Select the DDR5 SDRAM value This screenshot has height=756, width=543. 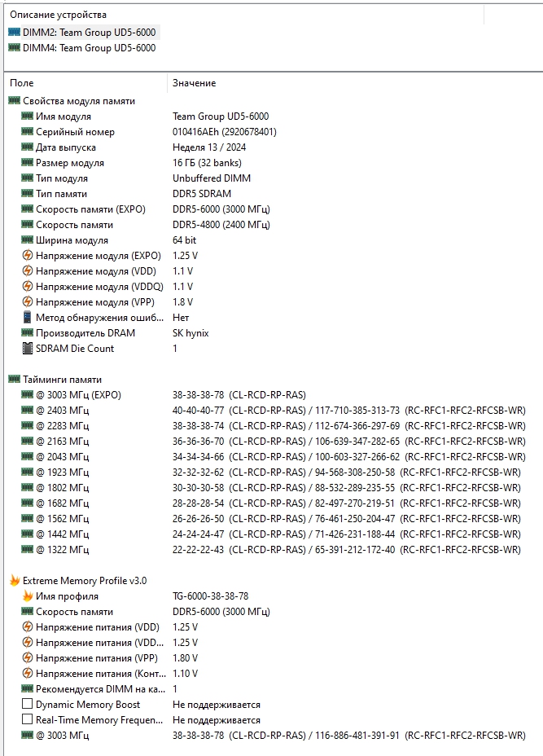click(202, 193)
